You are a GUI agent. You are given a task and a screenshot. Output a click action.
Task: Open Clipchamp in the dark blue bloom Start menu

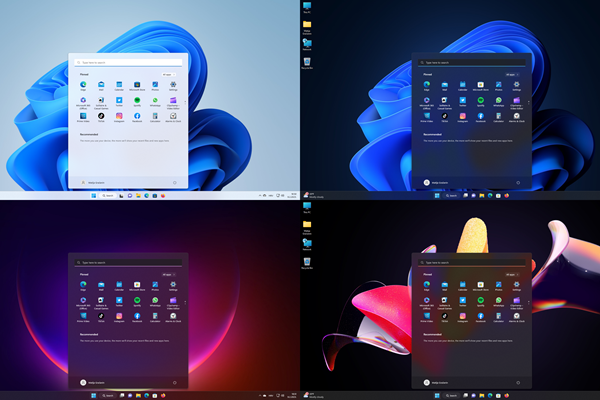[517, 101]
